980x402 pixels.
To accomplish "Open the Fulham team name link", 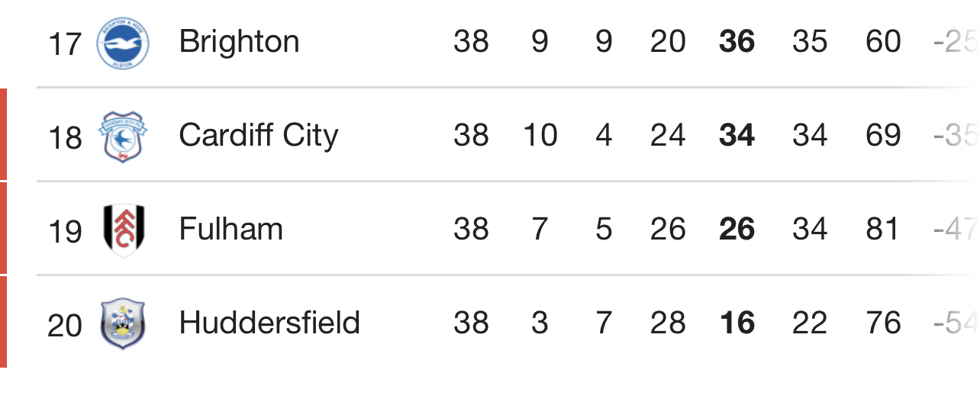I will pyautogui.click(x=230, y=229).
